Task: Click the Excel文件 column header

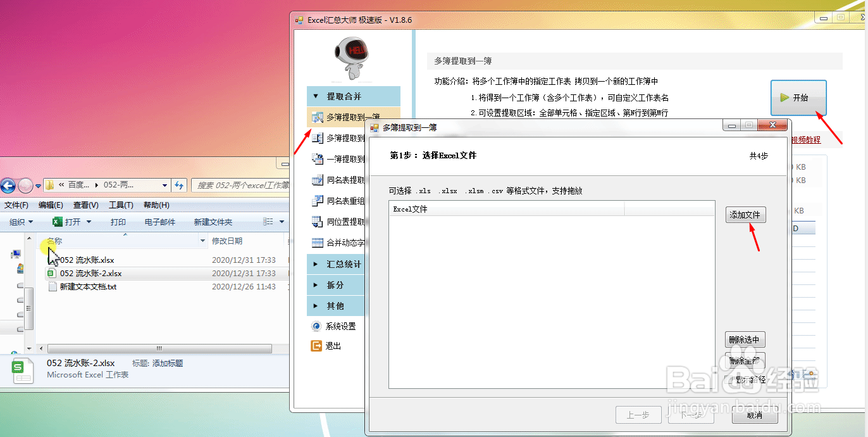Action: [x=507, y=208]
